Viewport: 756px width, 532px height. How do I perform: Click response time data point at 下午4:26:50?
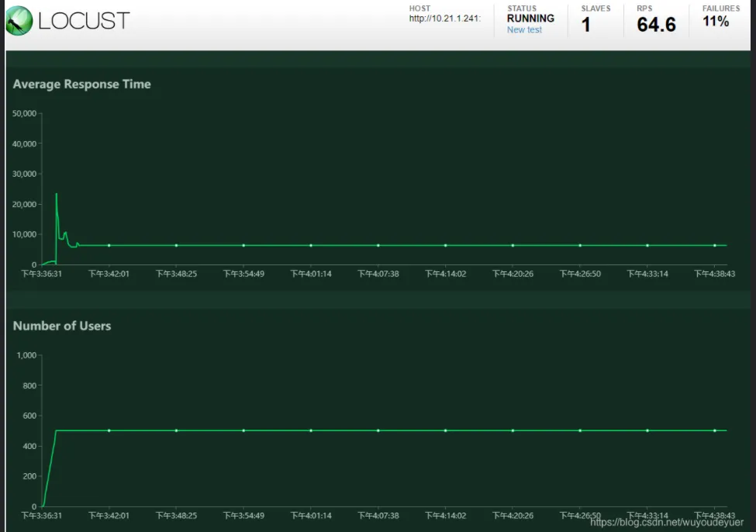(580, 246)
